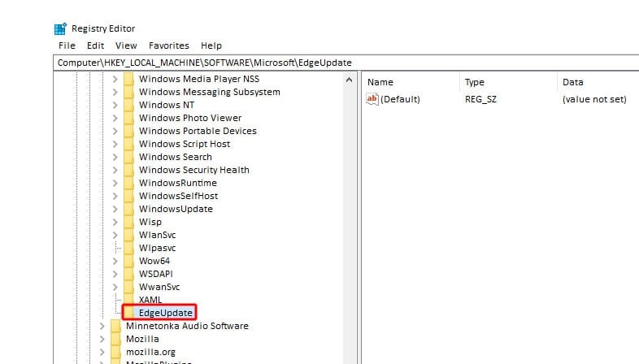Expand the Minnetonka Audio Software key
Screen dimensions: 639x364
point(102,326)
